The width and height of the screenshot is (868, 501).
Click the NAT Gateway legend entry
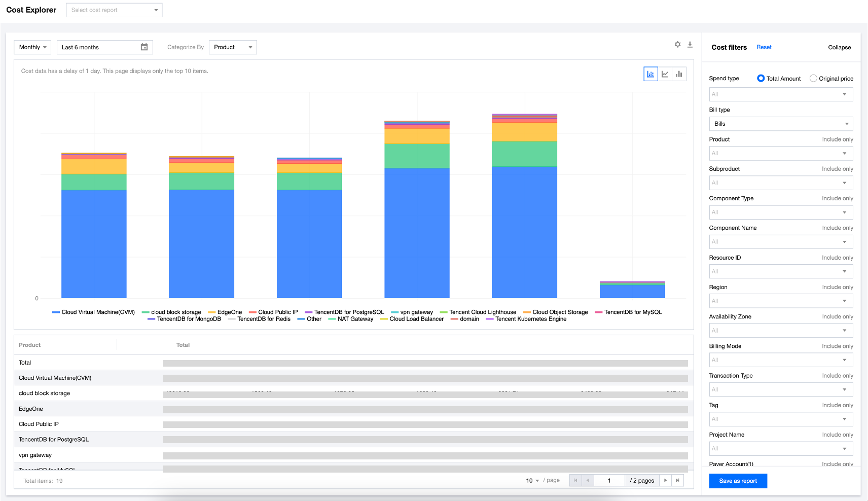pos(350,319)
